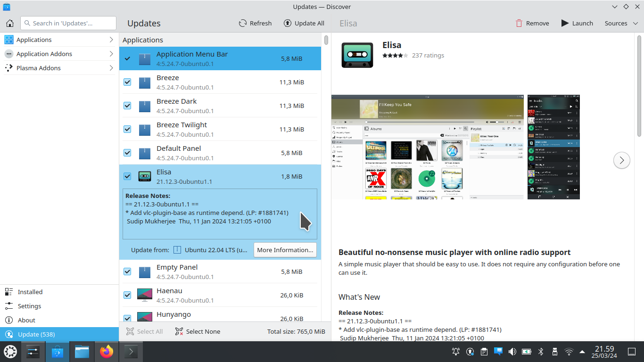Expand the Plasma Addons chevron
This screenshot has height=362, width=644.
click(x=111, y=68)
